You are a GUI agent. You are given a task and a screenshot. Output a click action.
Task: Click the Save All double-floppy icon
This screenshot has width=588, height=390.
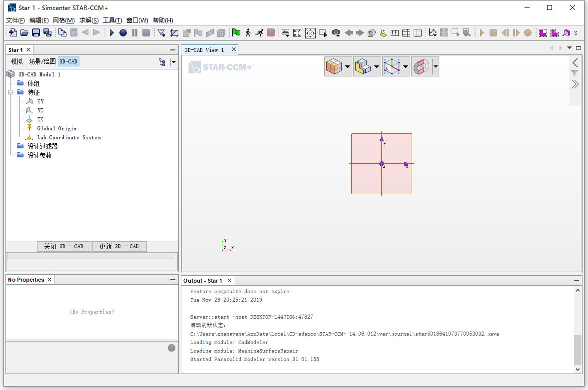47,32
